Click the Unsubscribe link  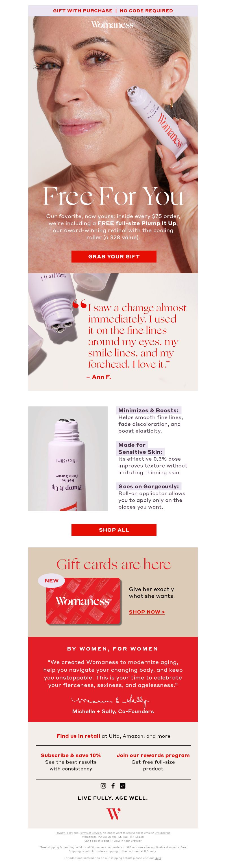pos(162,833)
